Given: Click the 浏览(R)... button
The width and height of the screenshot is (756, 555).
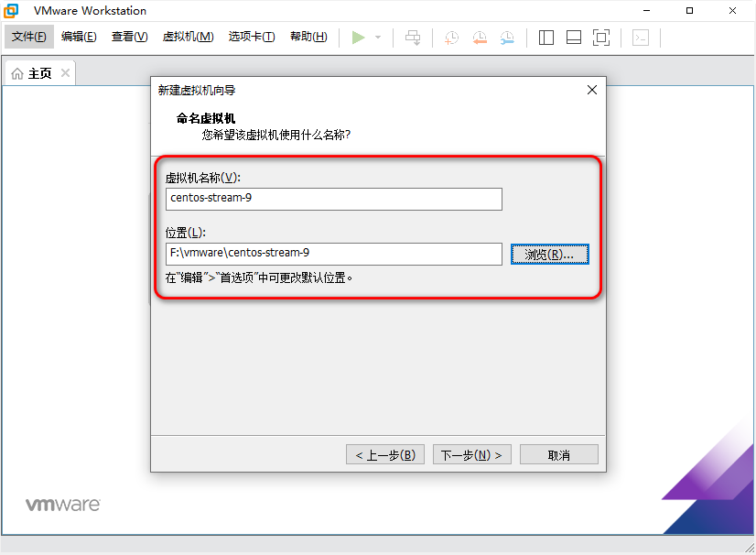Looking at the screenshot, I should tap(550, 255).
